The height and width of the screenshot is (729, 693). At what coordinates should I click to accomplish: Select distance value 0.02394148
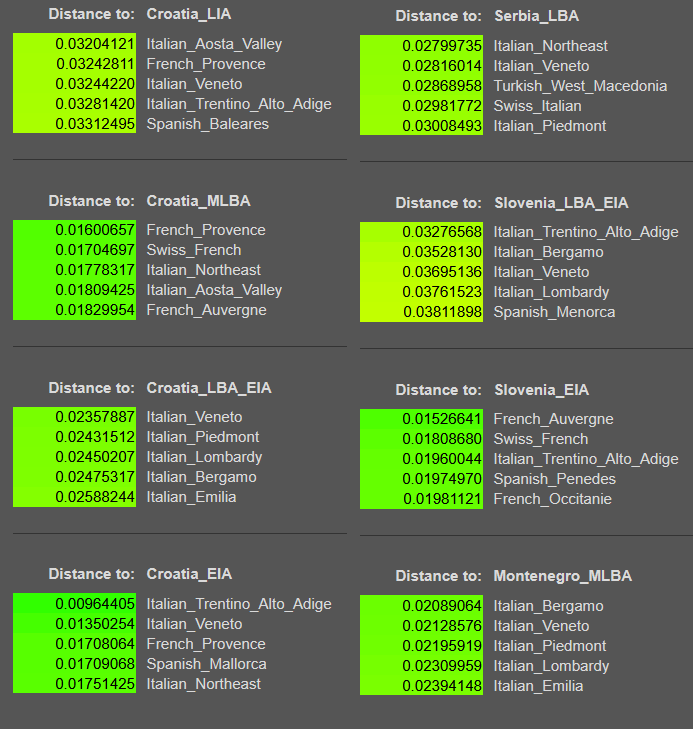(x=442, y=685)
